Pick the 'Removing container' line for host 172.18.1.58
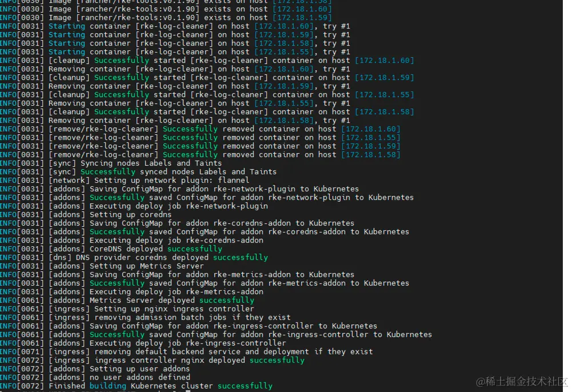Viewport: 572px width, 392px height. tap(175, 121)
